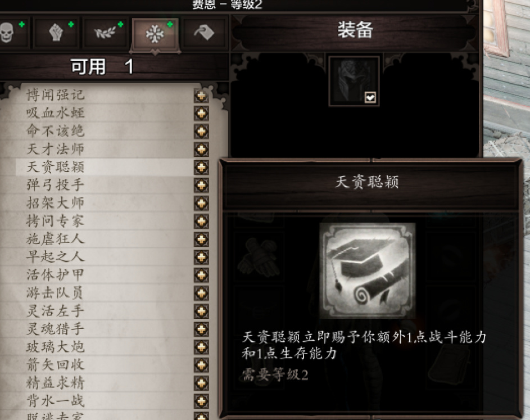Image resolution: width=530 pixels, height=420 pixels.
Task: Add the 博闻强记 talent with plus icon
Action: pos(201,96)
